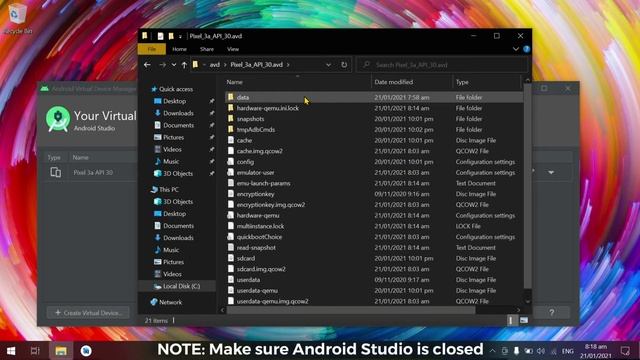This screenshot has width=640, height=360.
Task: Click the horizontal scrollbar in file list
Action: pyautogui.click(x=351, y=310)
